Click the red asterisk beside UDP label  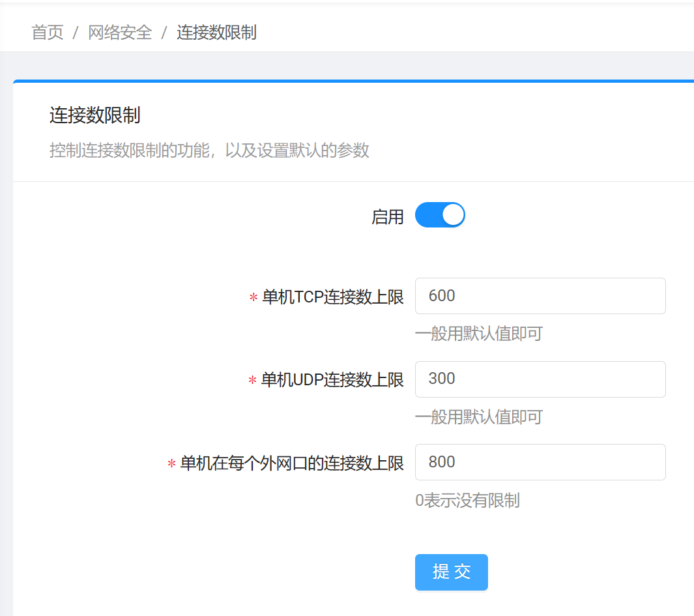pos(252,381)
